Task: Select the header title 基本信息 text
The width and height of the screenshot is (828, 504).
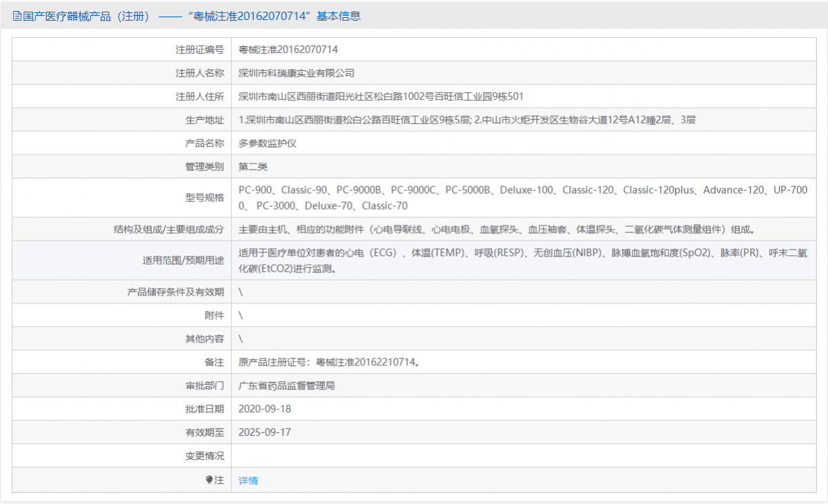Action: click(x=338, y=17)
